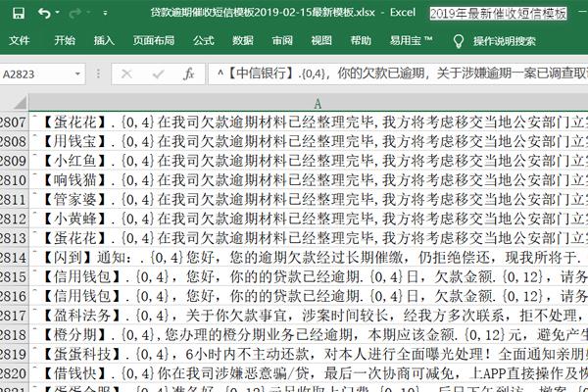Click the 【用钱宝】 cell in row 2808

click(309, 141)
